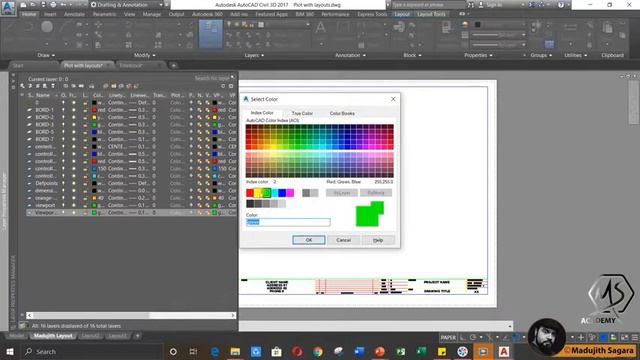Expand the Draw panel dropdown
The height and width of the screenshot is (360, 640).
[46, 55]
